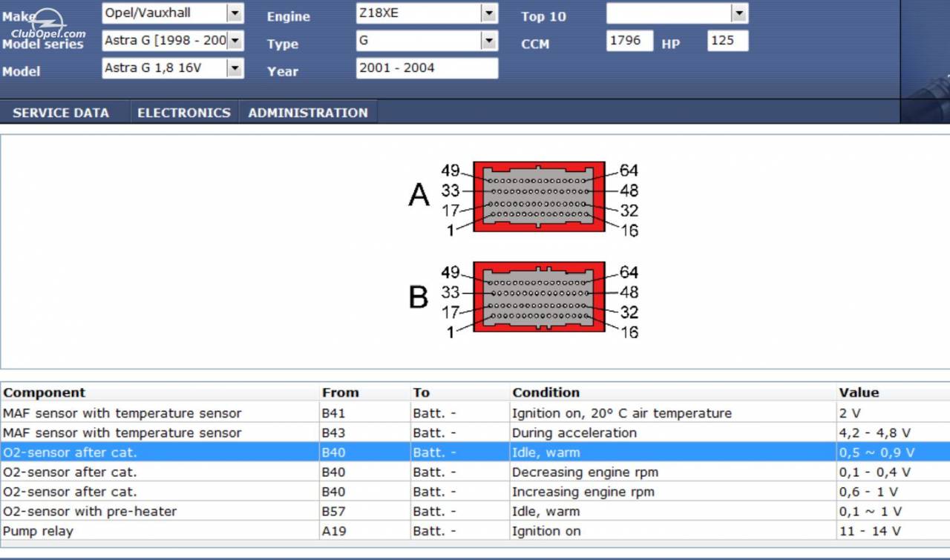The image size is (950, 560).
Task: Select O2-sensor after cat. Decreasing engine rpm row
Action: (x=475, y=472)
